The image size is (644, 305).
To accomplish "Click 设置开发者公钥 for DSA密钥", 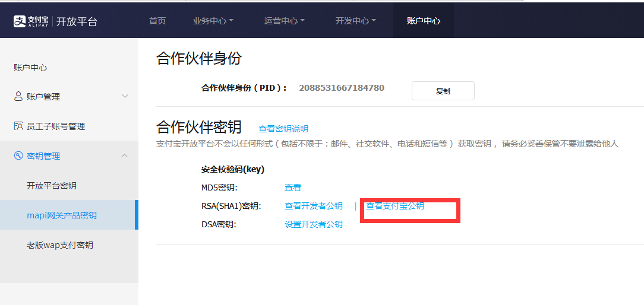I will pyautogui.click(x=313, y=224).
